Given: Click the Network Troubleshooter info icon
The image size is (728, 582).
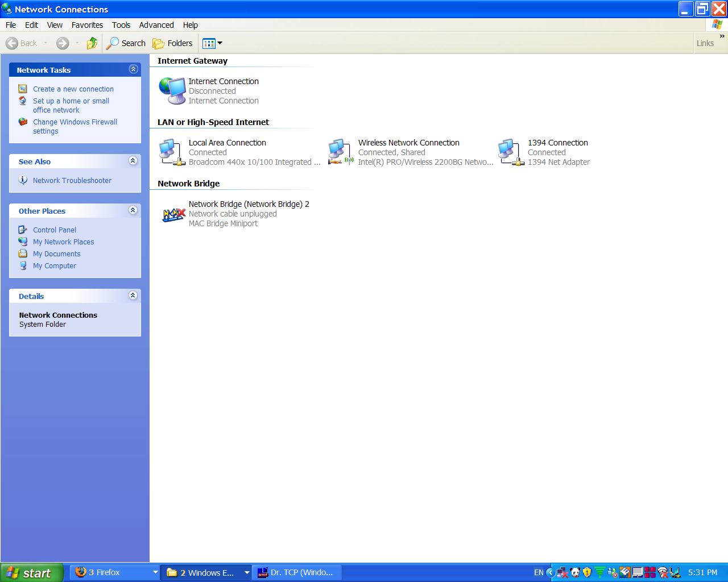Looking at the screenshot, I should (23, 180).
